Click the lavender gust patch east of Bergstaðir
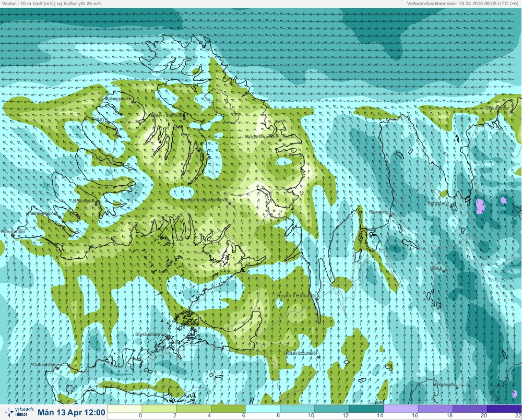The width and height of the screenshot is (522, 420). [480, 206]
